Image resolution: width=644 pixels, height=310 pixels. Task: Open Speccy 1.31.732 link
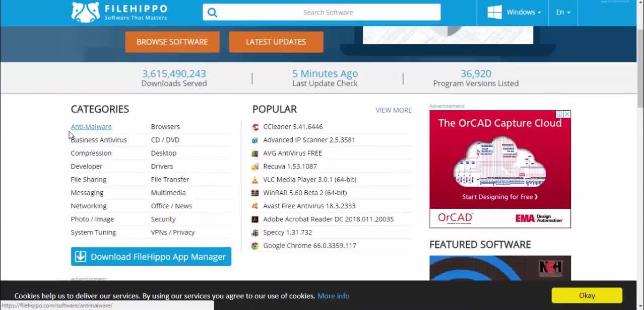pos(287,232)
